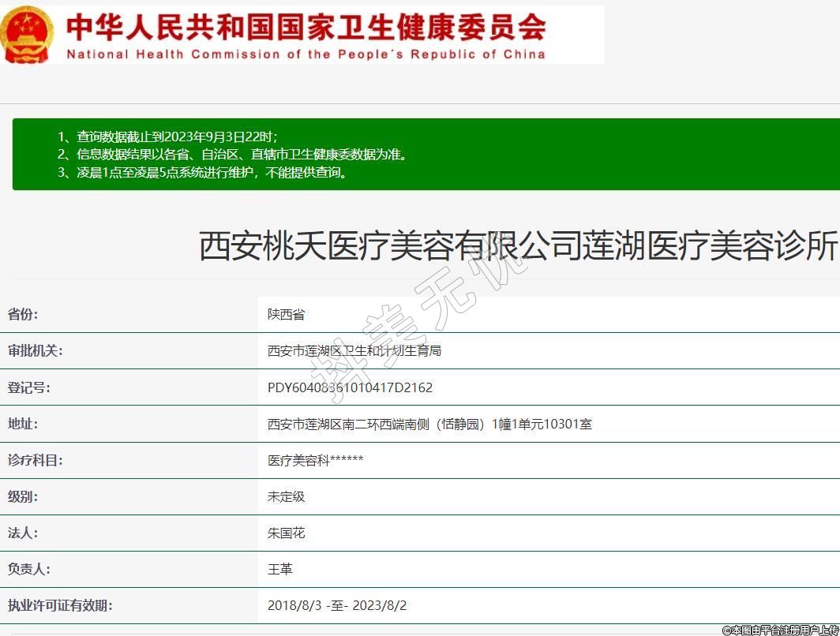
Task: Click the notice about data cutoff 2023年9月3日22时
Action: pyautogui.click(x=167, y=137)
